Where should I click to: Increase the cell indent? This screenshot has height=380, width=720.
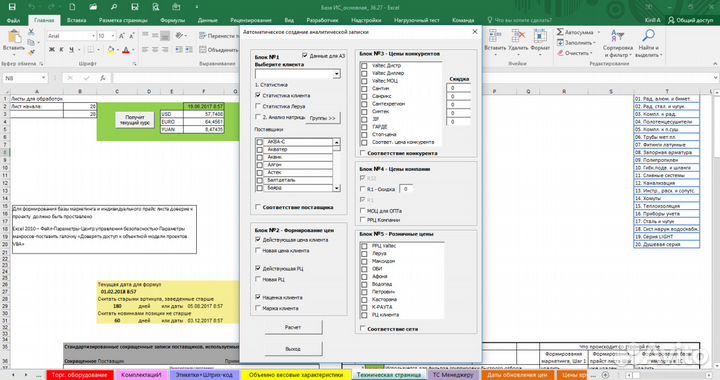pos(189,50)
